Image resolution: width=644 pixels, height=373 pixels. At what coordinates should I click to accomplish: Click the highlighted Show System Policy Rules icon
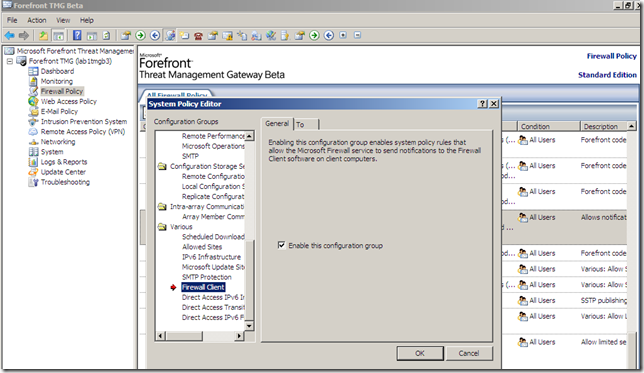click(x=170, y=36)
